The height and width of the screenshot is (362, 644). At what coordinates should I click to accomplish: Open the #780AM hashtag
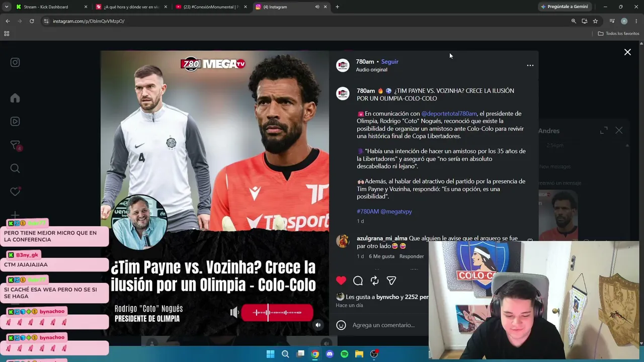(368, 212)
